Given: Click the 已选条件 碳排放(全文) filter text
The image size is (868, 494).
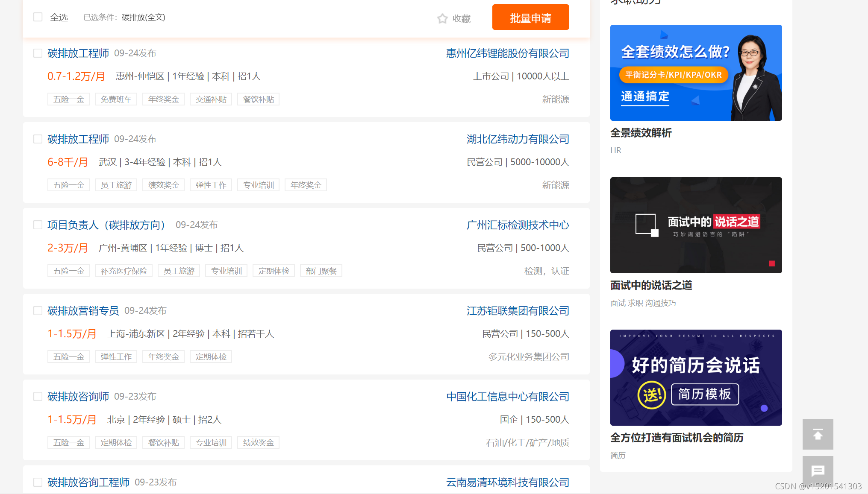Looking at the screenshot, I should pos(124,17).
